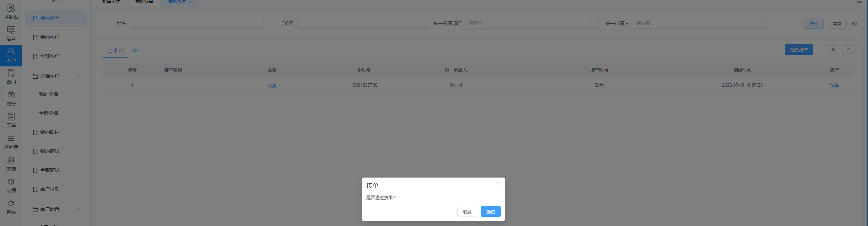
Task: Click the 接单 action link in row 1
Action: tap(834, 85)
